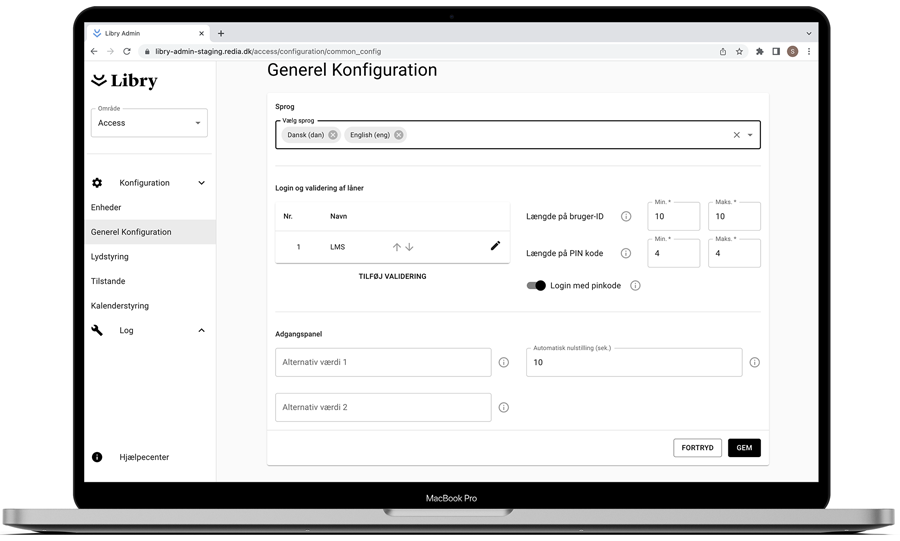Screen dimensions: 900x541
Task: Remove the English (eng) language chip
Action: pos(399,135)
